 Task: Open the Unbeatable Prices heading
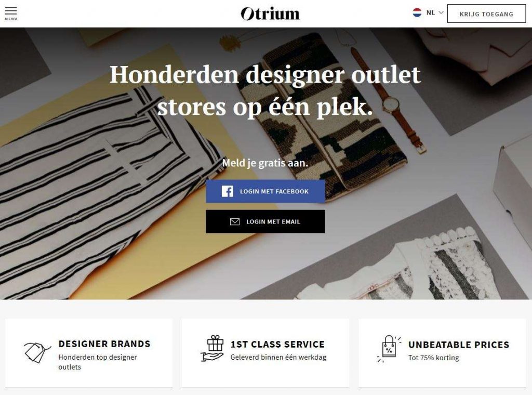(x=459, y=345)
